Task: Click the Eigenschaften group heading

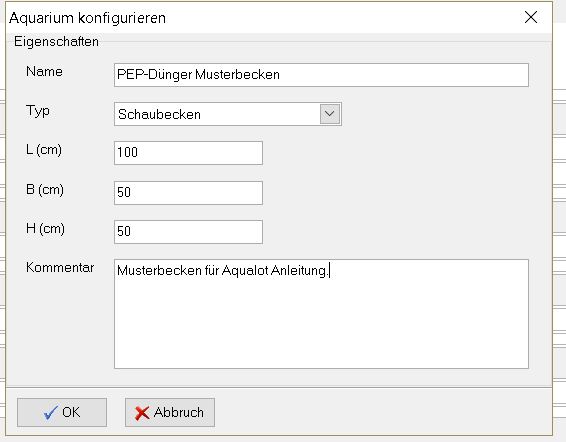Action: coord(56,42)
